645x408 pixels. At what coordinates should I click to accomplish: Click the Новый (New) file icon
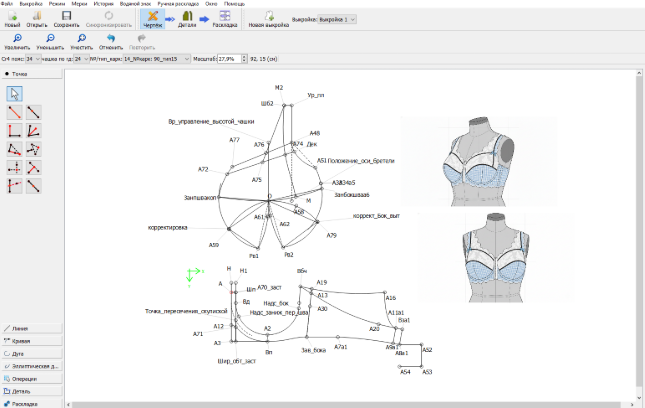12,15
